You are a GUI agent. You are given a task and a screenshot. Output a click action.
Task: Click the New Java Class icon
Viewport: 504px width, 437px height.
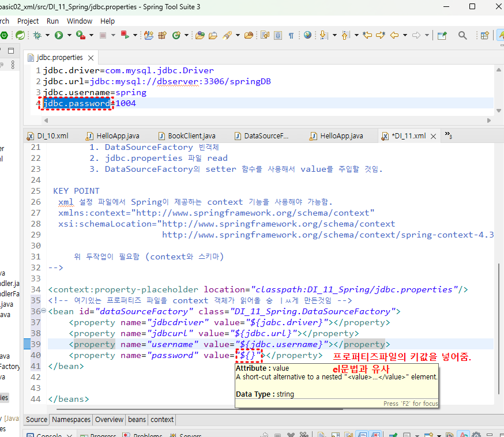(x=176, y=35)
